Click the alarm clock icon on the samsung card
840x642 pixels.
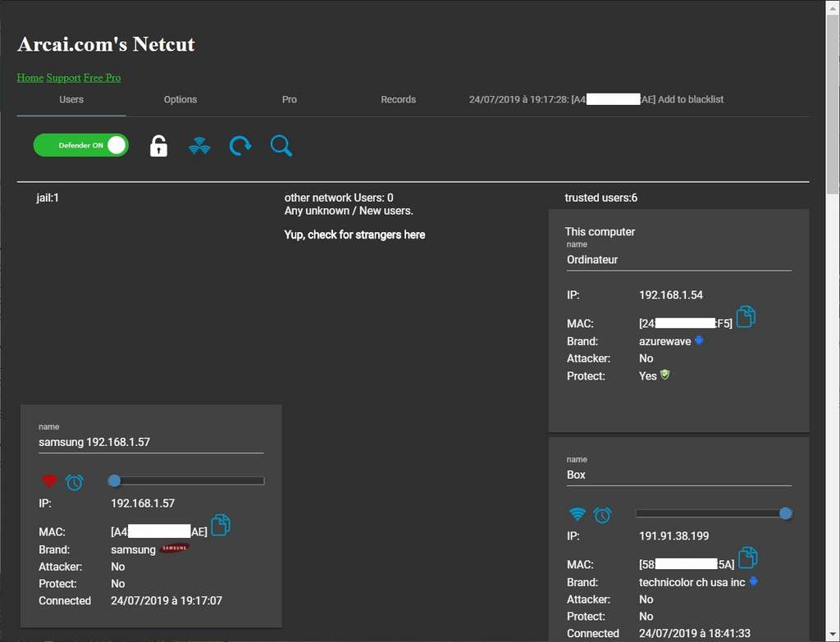[75, 482]
